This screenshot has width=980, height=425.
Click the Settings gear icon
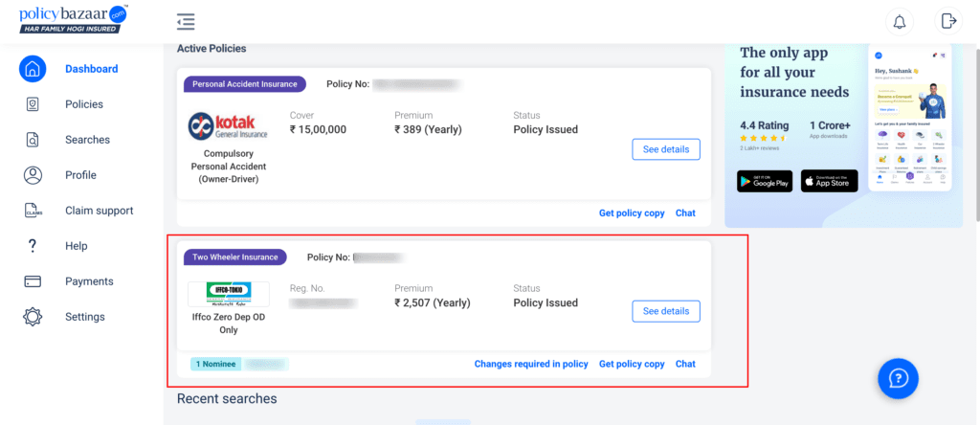[x=33, y=317]
